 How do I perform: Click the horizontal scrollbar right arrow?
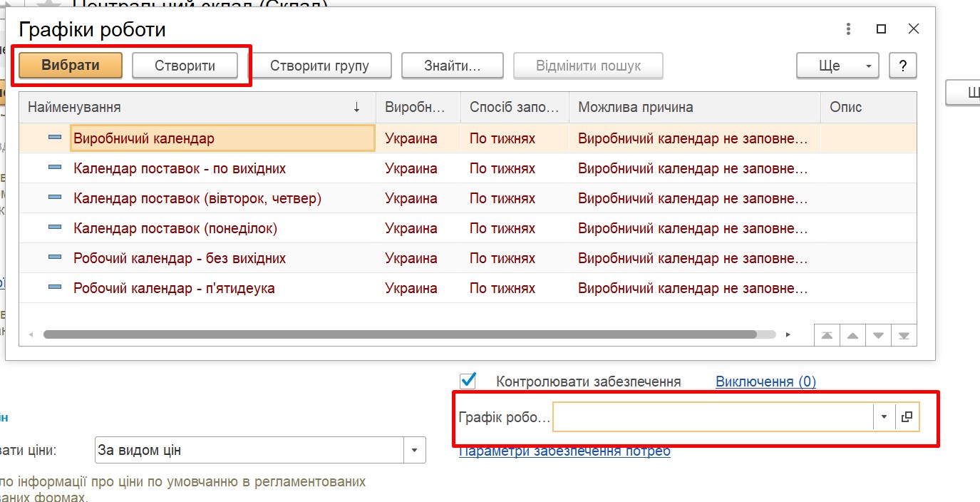[788, 334]
